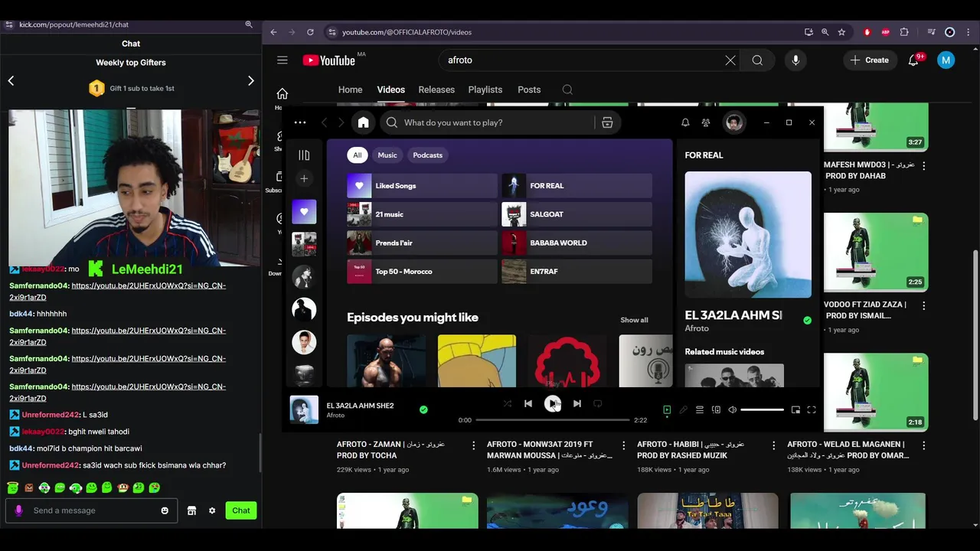Select All filter chip in Spotify
This screenshot has width=980, height=551.
click(x=357, y=155)
